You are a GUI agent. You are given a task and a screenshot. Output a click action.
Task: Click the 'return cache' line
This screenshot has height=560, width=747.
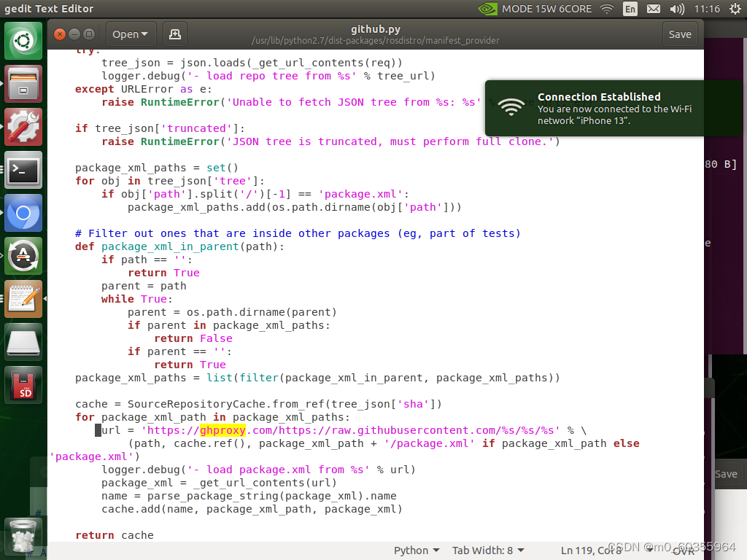point(115,535)
